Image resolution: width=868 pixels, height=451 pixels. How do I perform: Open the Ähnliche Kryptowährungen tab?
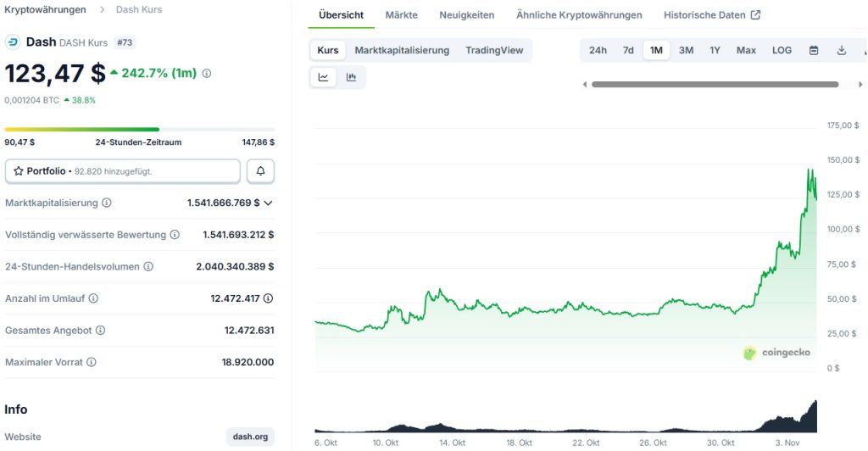(x=579, y=15)
